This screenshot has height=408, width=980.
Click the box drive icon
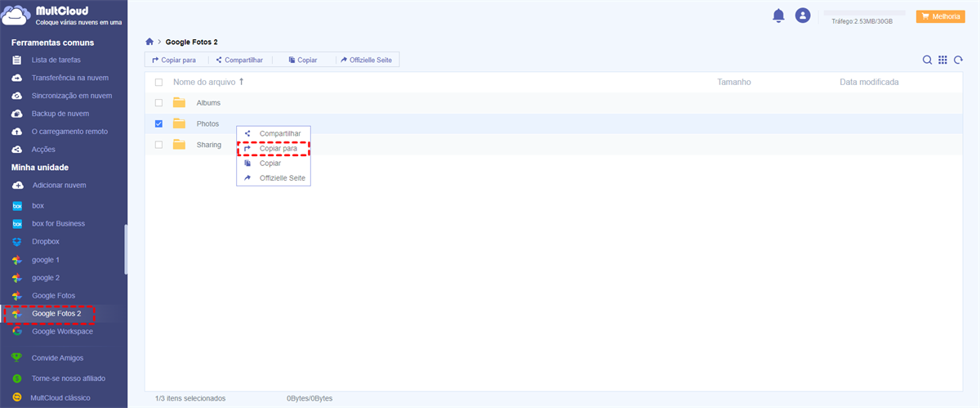[x=16, y=205]
